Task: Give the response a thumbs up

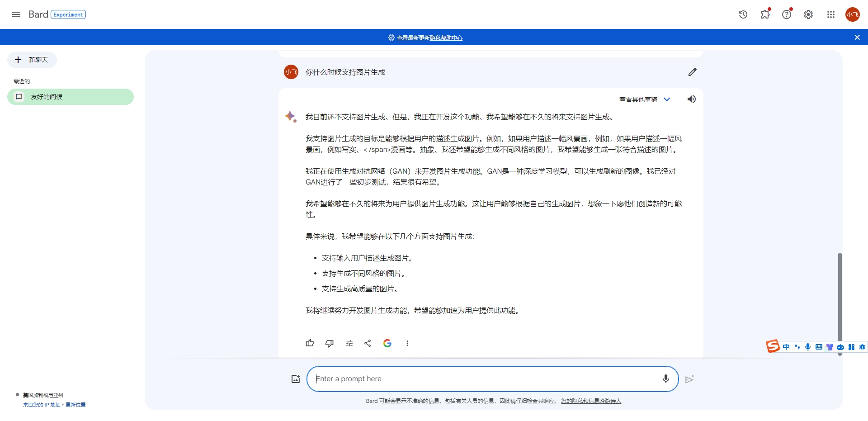Action: 310,343
